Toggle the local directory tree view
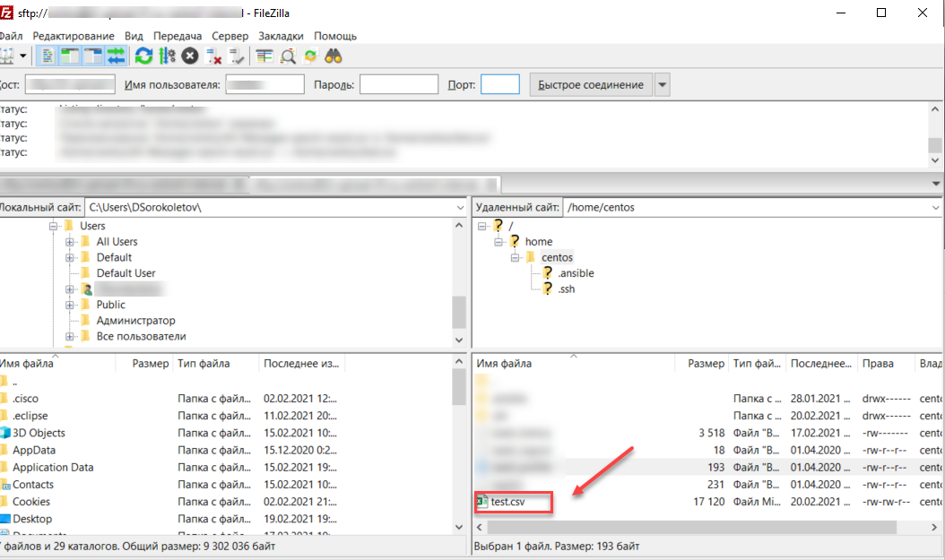945x560 pixels. click(x=70, y=56)
